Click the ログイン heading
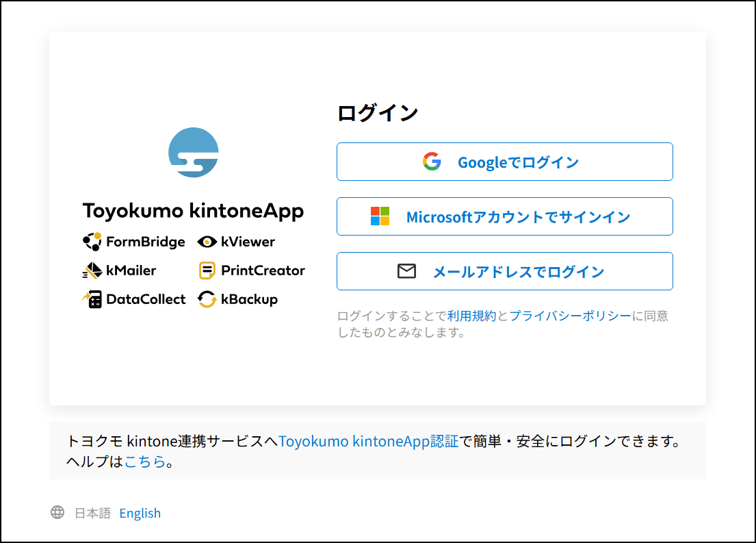This screenshot has height=543, width=756. (378, 113)
